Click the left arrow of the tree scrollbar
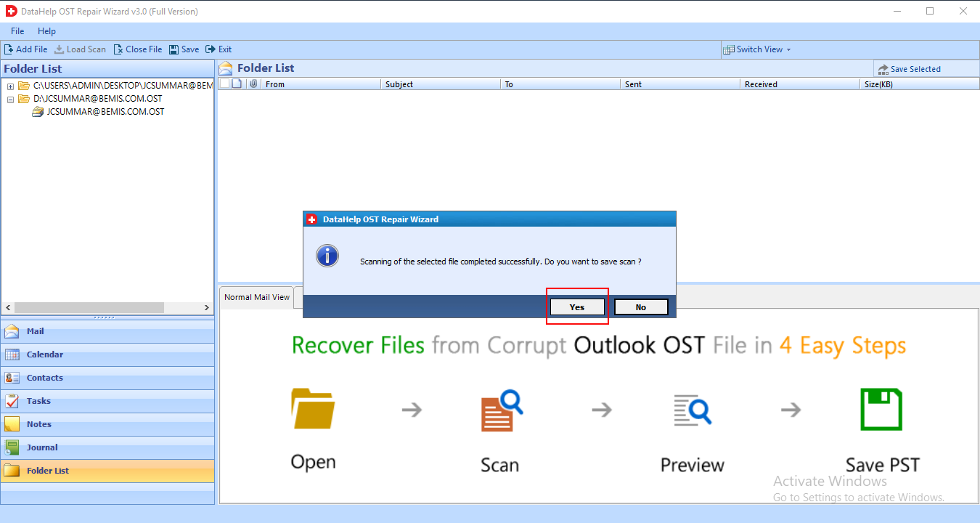 click(x=7, y=308)
